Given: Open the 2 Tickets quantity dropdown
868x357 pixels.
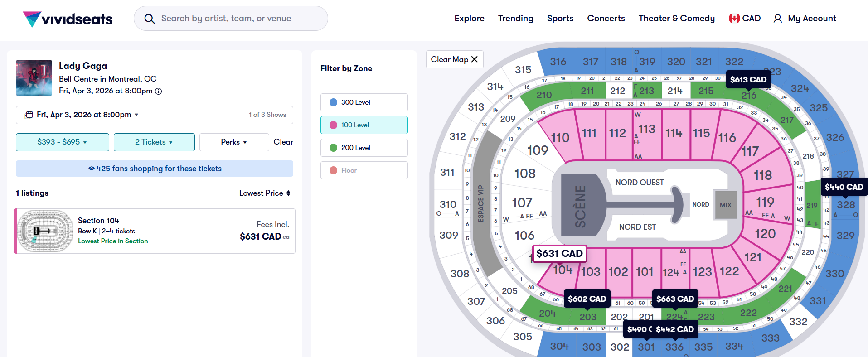Looking at the screenshot, I should point(154,142).
